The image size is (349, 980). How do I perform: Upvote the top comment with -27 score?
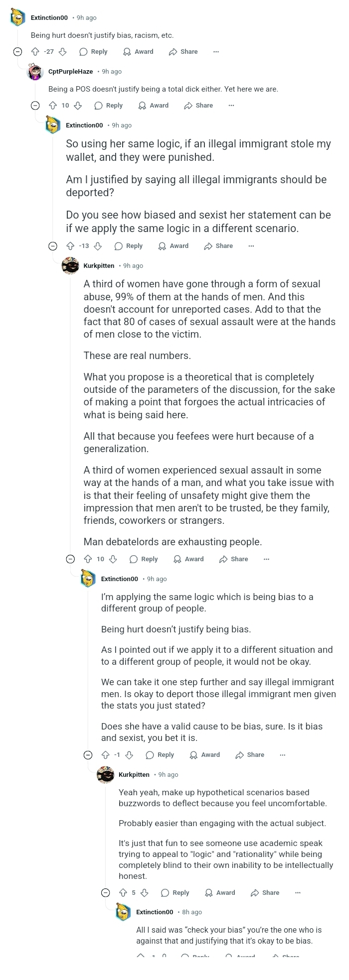(35, 52)
